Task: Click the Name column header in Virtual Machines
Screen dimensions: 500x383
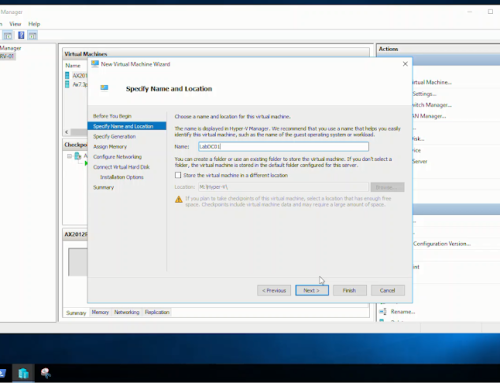Action: [73, 65]
